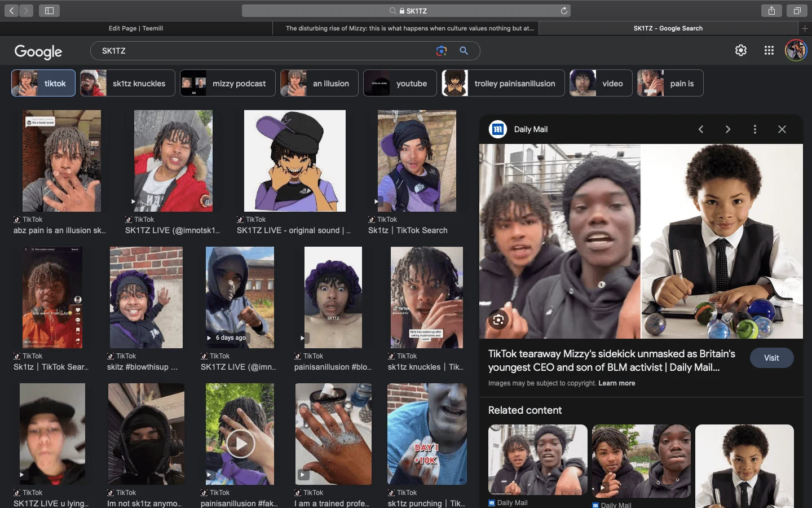Toggle the Safari sidebar button
The width and height of the screenshot is (812, 508).
pyautogui.click(x=49, y=11)
